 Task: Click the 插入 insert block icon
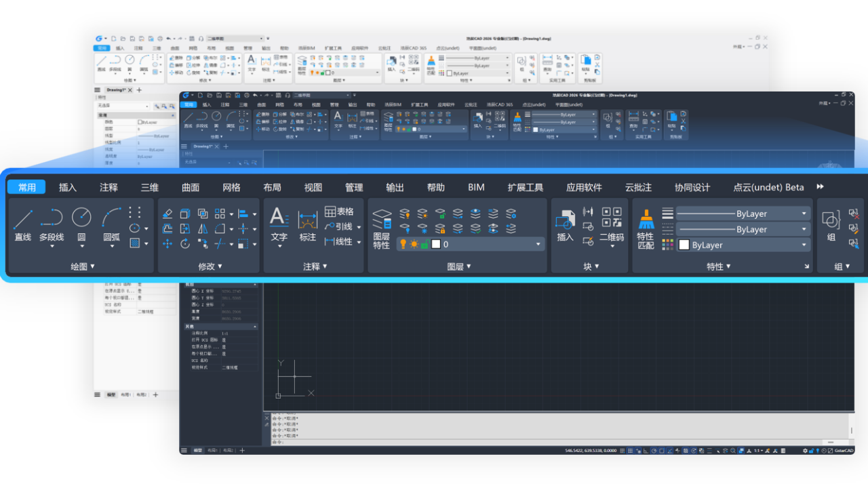pyautogui.click(x=565, y=225)
